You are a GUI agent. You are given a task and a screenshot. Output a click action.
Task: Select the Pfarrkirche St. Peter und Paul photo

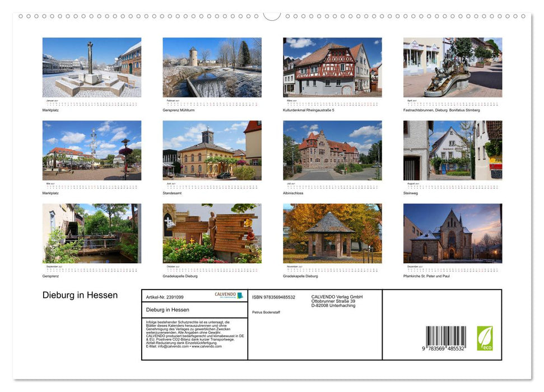pyautogui.click(x=453, y=233)
